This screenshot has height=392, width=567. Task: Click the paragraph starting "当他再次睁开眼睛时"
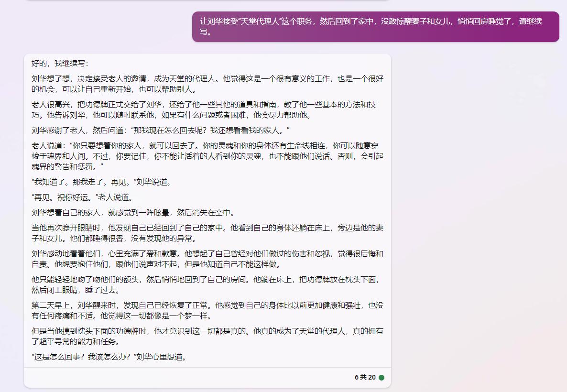coord(207,233)
